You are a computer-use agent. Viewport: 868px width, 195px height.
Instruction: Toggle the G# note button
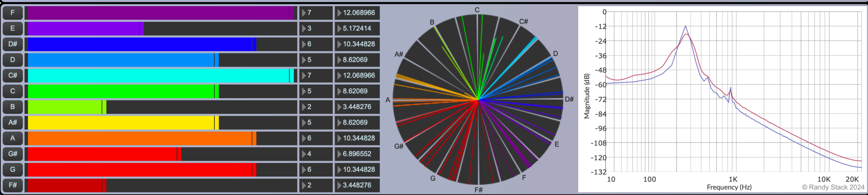(x=13, y=154)
